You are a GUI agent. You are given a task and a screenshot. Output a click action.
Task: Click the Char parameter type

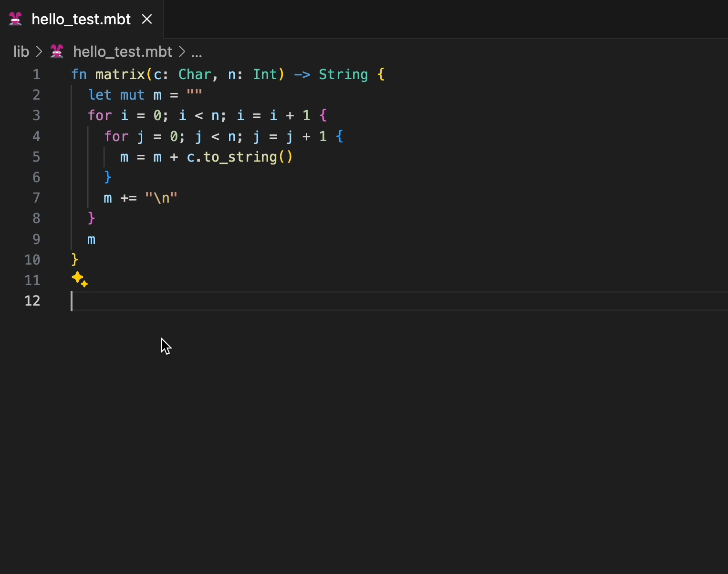tap(194, 74)
